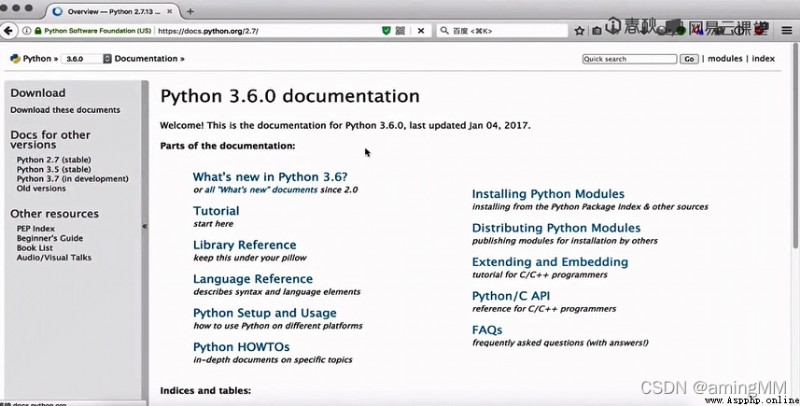Open the FAQs link
Image resolution: width=800 pixels, height=406 pixels.
[487, 330]
